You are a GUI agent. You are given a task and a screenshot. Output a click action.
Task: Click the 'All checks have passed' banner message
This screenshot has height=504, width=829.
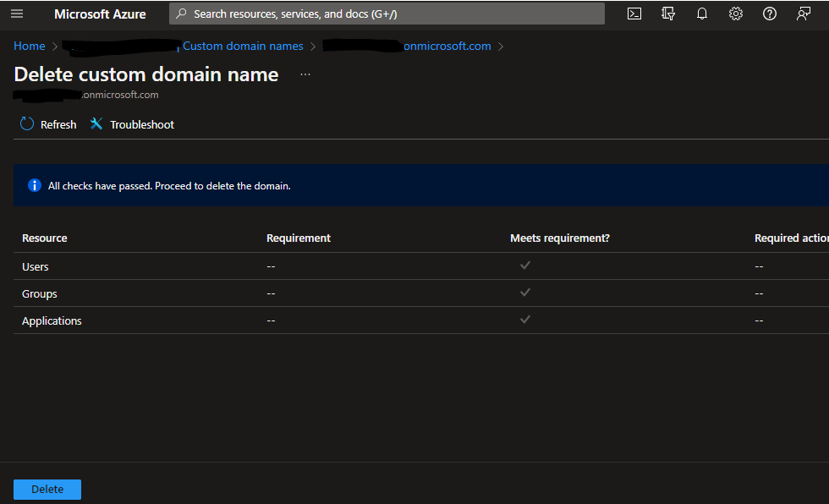pyautogui.click(x=169, y=186)
